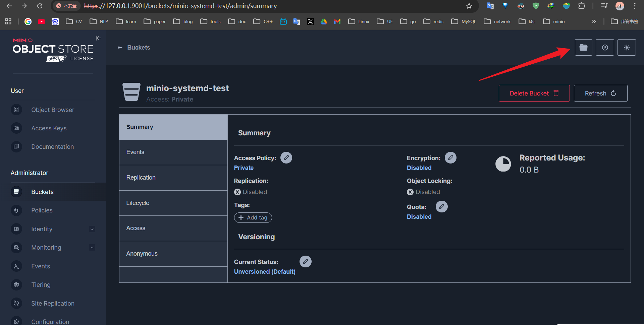
Task: Open the Google Drive bookmark
Action: (x=324, y=21)
